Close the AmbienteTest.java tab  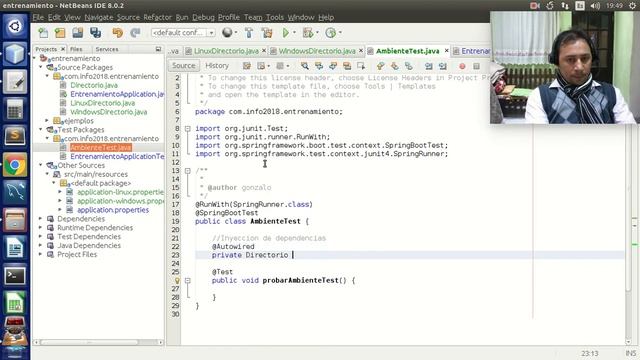pyautogui.click(x=447, y=51)
